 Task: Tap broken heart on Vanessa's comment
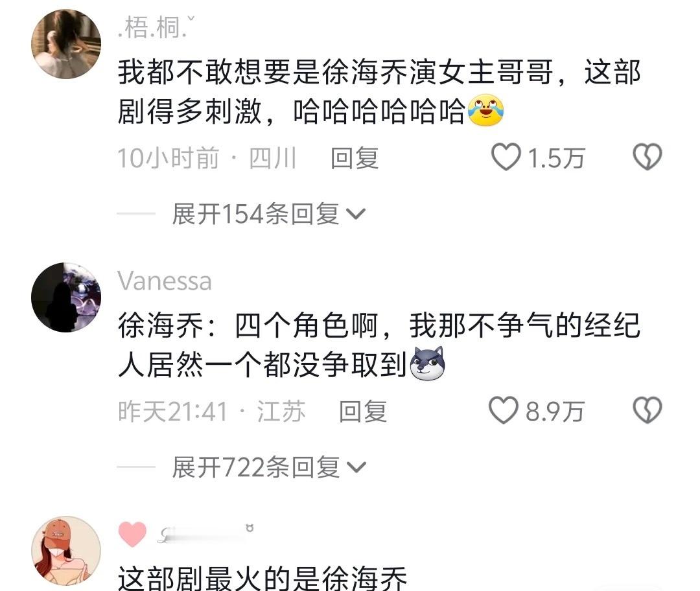pyautogui.click(x=647, y=410)
